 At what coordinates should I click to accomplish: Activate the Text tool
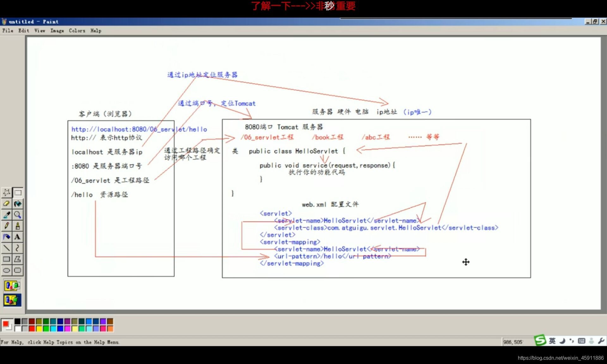(18, 237)
